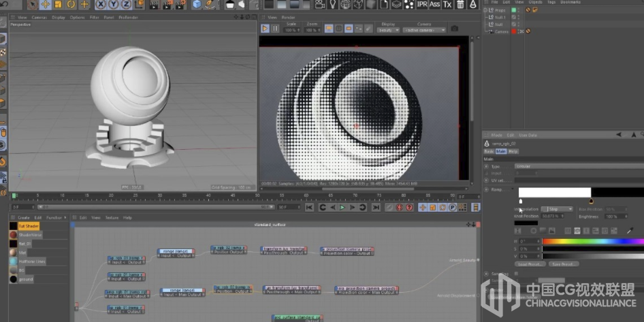Image resolution: width=644 pixels, height=322 pixels.
Task: Open the Arnold Tx manager
Action: tap(447, 5)
